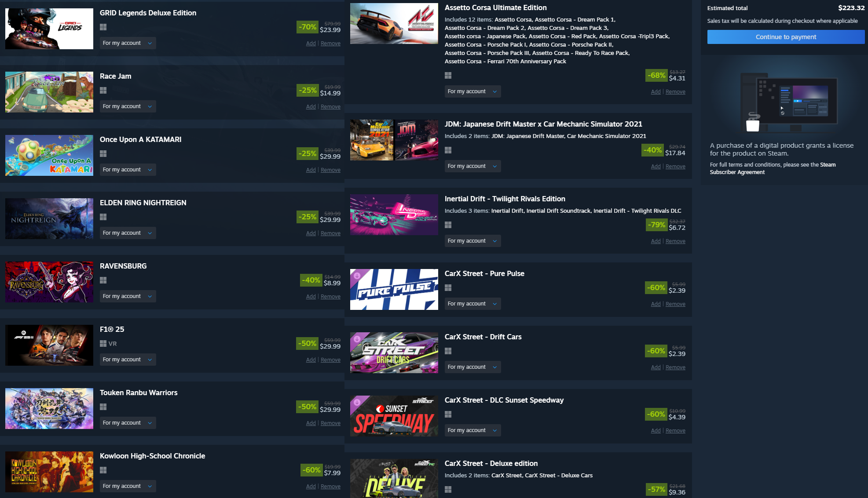
Task: Click Windows platform icon under GRID Legends
Action: tap(103, 27)
